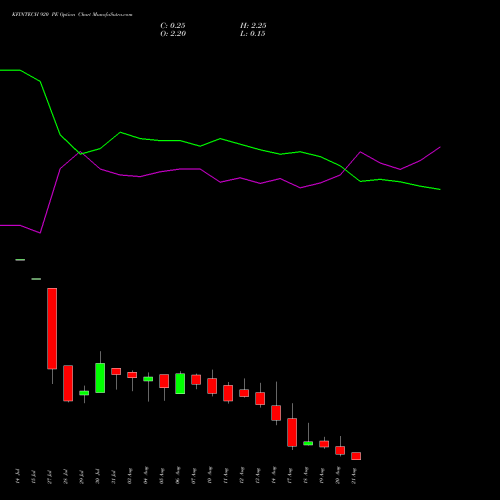Click the high value H: 2.25
Image resolution: width=500 pixels, height=500 pixels.
tap(253, 26)
